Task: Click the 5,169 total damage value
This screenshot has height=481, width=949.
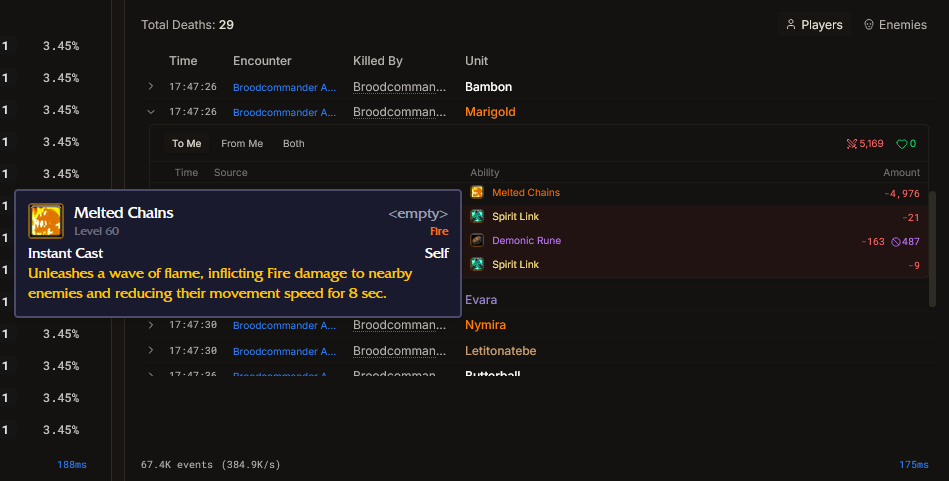Action: [x=872, y=144]
